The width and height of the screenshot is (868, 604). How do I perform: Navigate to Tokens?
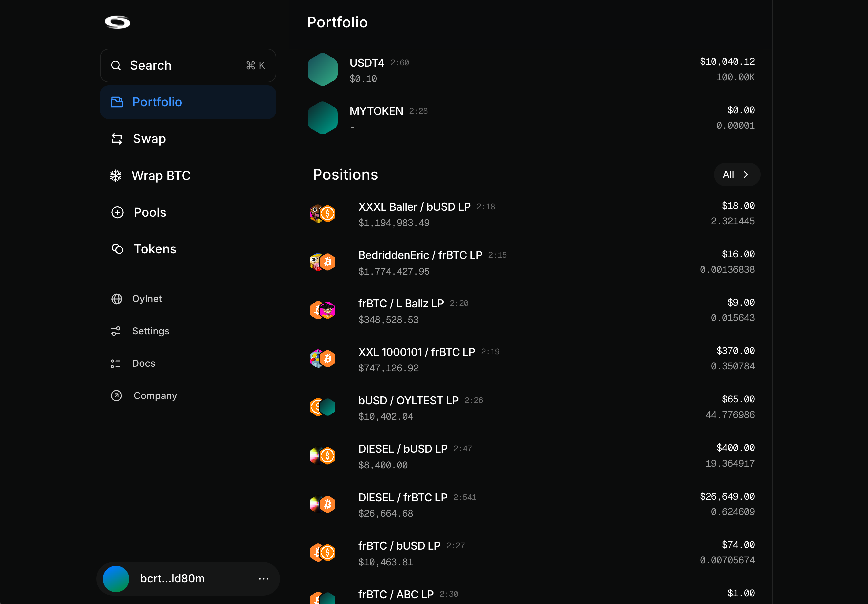(188, 249)
